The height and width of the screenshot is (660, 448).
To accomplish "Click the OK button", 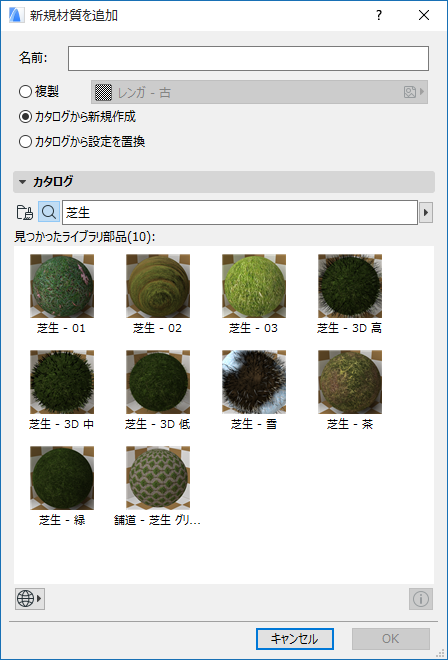I will (391, 639).
